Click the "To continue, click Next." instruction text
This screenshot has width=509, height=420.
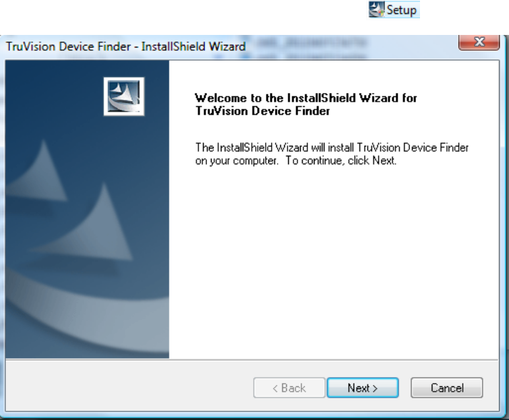click(341, 161)
